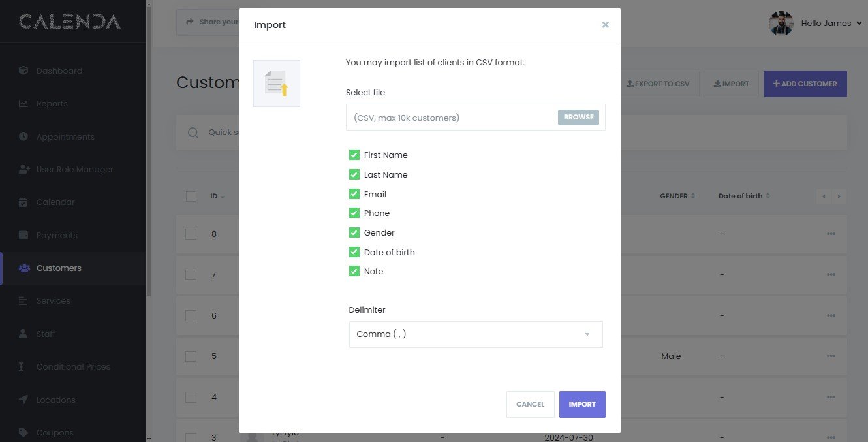Sort by the ID column arrow
Viewport: 868px width, 442px height.
click(223, 197)
